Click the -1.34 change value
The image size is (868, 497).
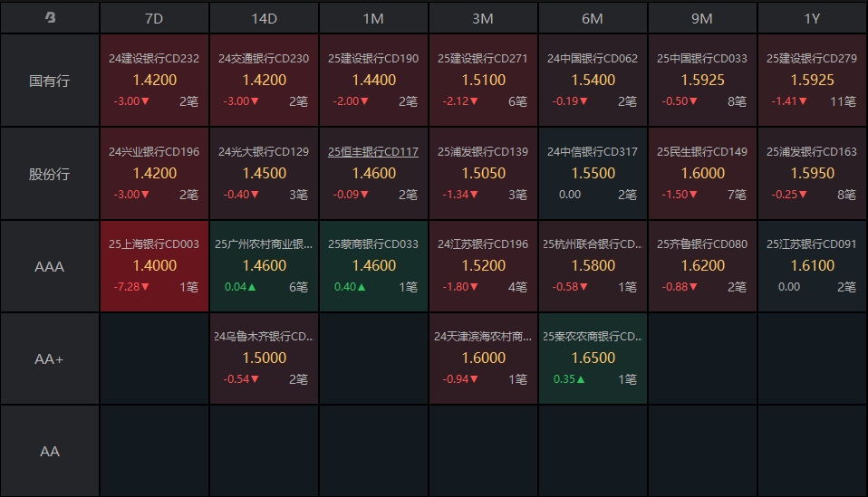(x=460, y=195)
